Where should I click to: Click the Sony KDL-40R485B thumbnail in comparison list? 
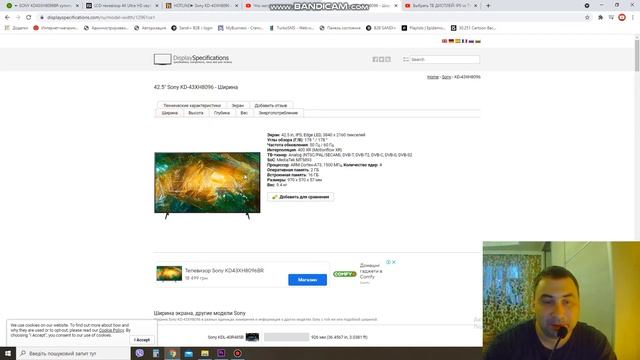pyautogui.click(x=252, y=337)
